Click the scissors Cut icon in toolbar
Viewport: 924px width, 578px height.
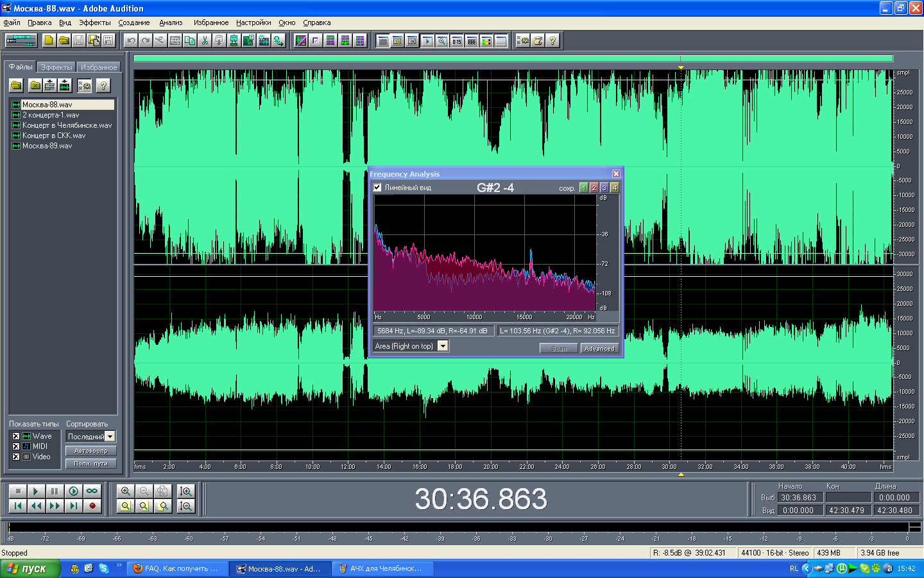[x=205, y=40]
